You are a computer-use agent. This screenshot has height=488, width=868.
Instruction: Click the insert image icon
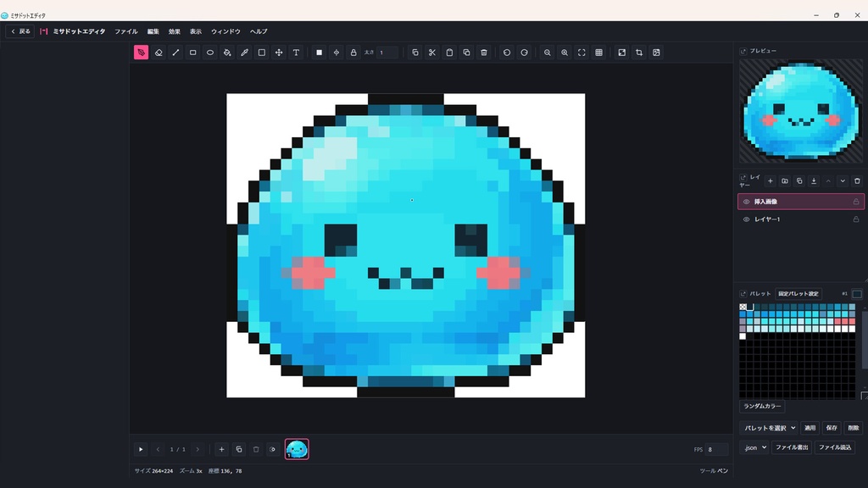pyautogui.click(x=656, y=53)
